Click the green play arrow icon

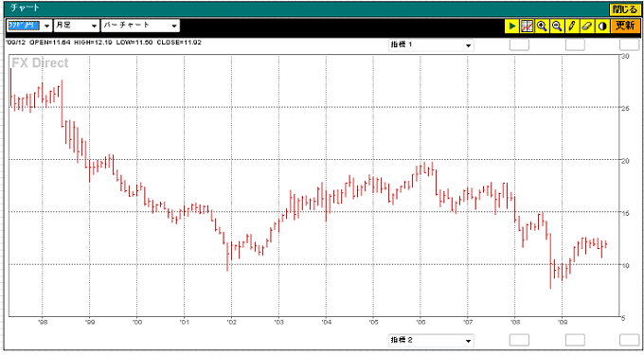[511, 27]
